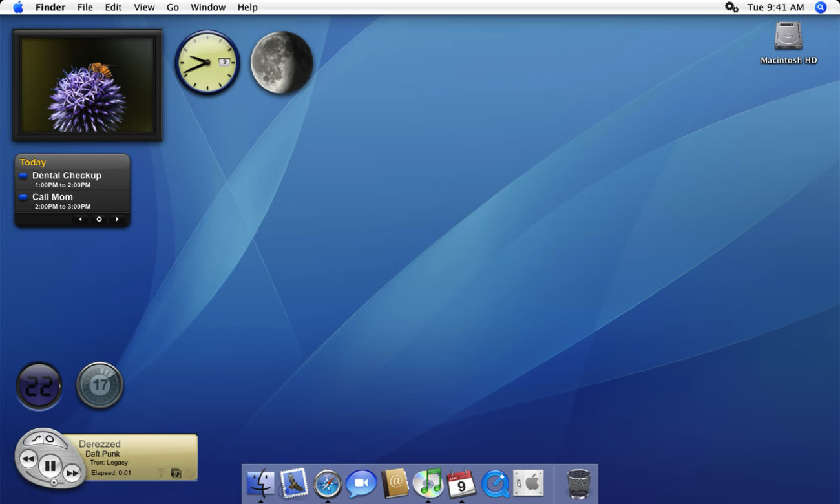Open System Preferences in the Dock
The height and width of the screenshot is (504, 840).
[529, 483]
